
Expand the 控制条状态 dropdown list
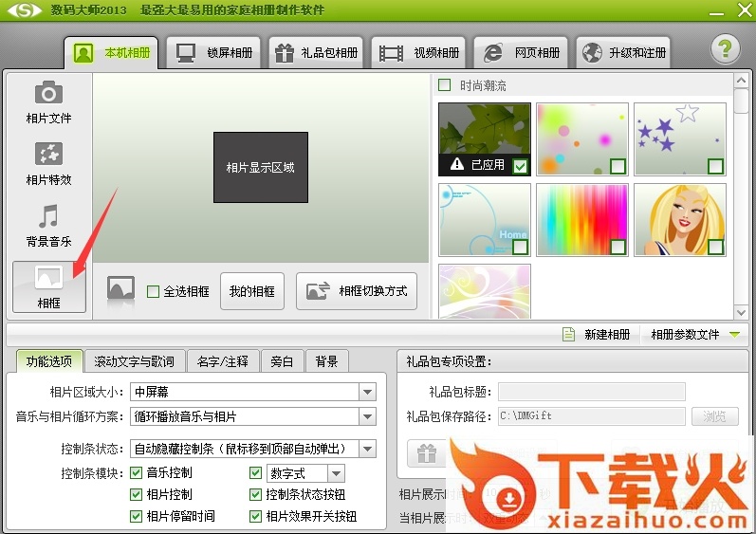click(x=367, y=449)
